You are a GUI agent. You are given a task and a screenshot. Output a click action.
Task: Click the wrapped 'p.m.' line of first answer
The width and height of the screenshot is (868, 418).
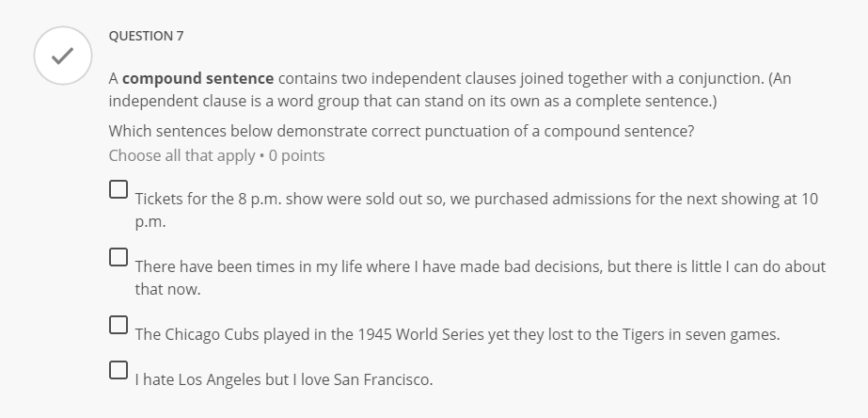coord(150,221)
